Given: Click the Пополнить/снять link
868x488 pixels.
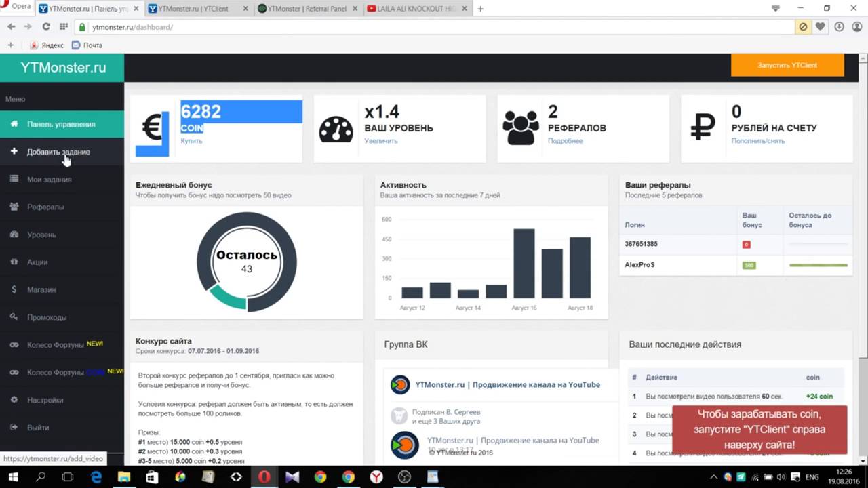Looking at the screenshot, I should (x=758, y=141).
